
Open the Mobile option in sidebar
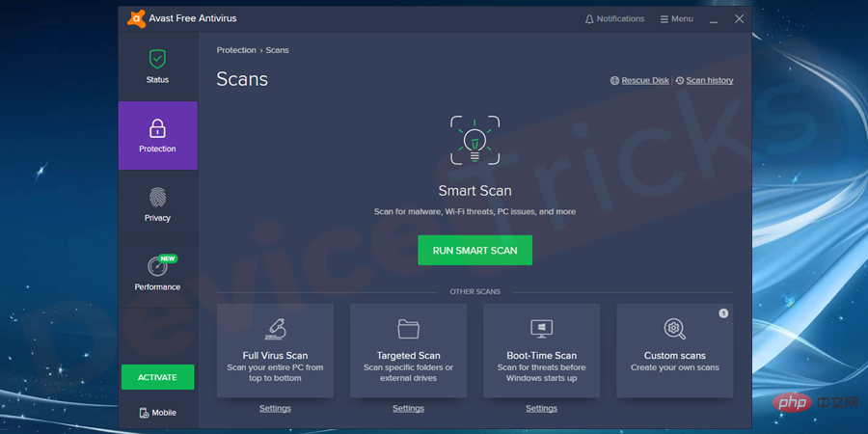tap(158, 413)
